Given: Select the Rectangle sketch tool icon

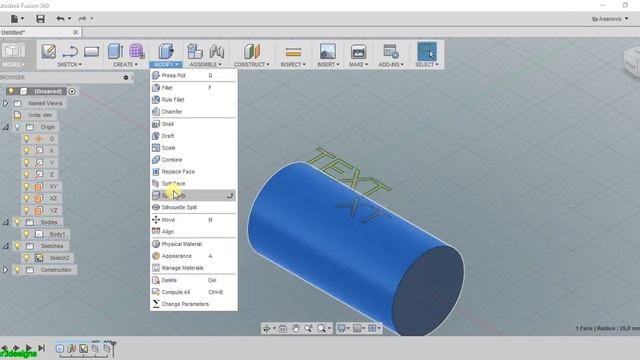Looking at the screenshot, I should point(91,52).
